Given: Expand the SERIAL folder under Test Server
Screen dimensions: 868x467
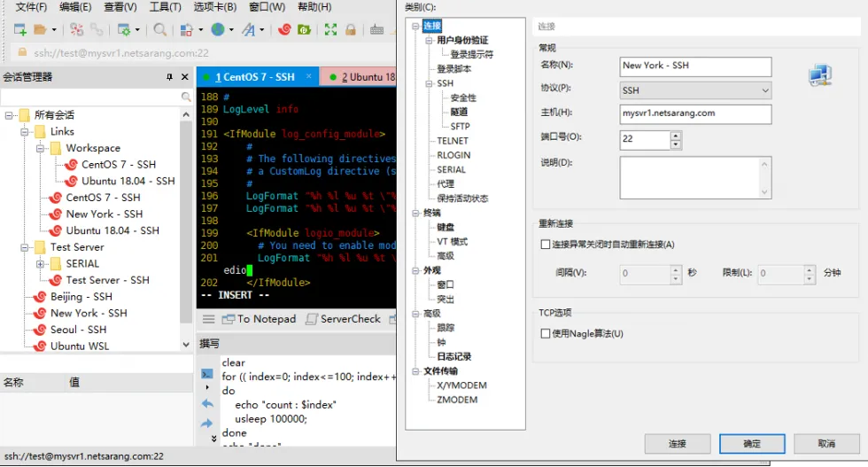Looking at the screenshot, I should point(40,264).
